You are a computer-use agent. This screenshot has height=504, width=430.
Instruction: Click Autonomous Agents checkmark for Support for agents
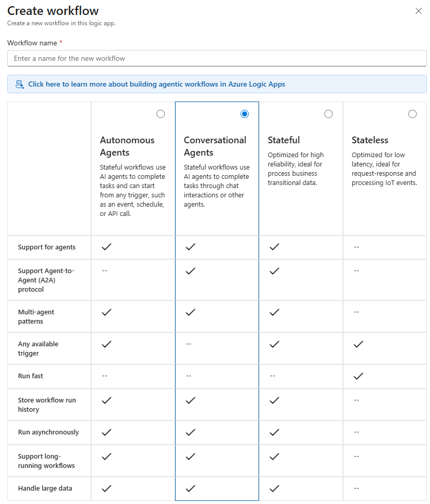pyautogui.click(x=107, y=247)
